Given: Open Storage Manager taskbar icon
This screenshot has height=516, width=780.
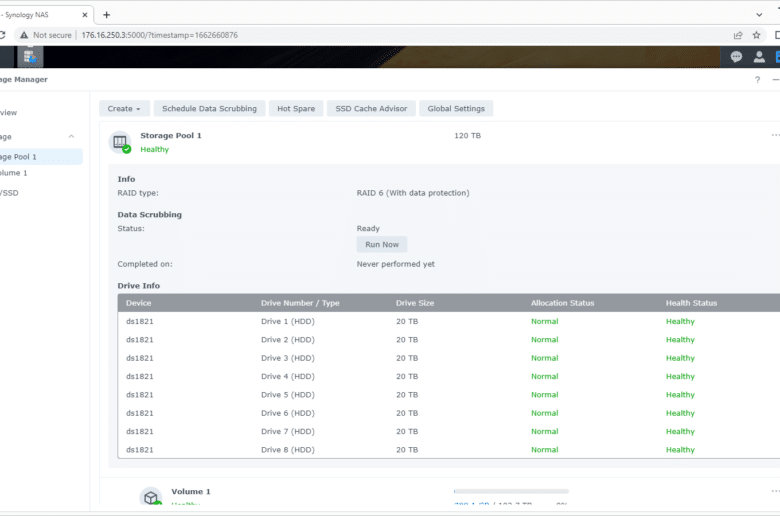Looking at the screenshot, I should 30,57.
